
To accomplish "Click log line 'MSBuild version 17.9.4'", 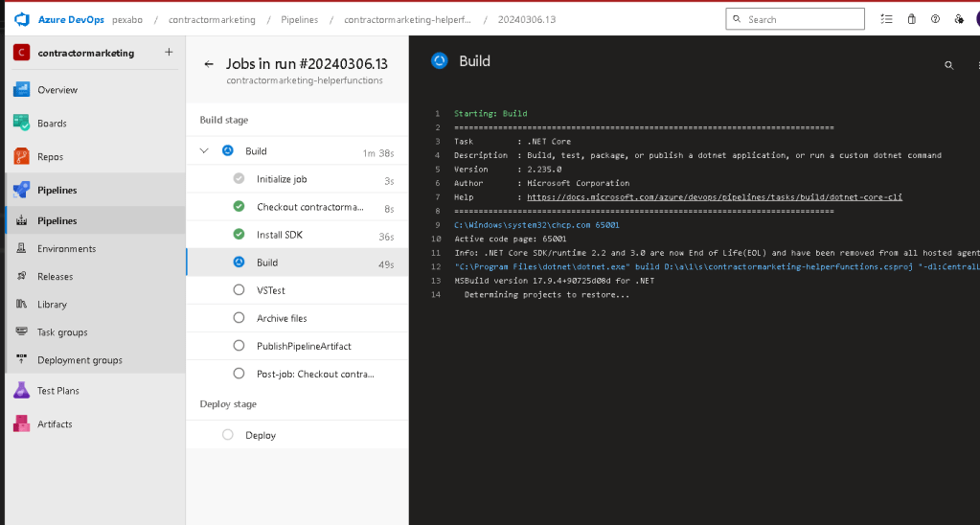I will pyautogui.click(x=555, y=281).
